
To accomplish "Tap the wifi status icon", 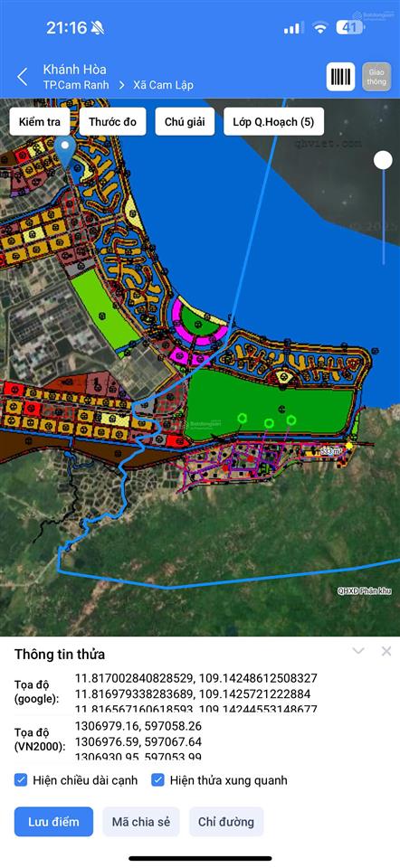I will (x=319, y=28).
